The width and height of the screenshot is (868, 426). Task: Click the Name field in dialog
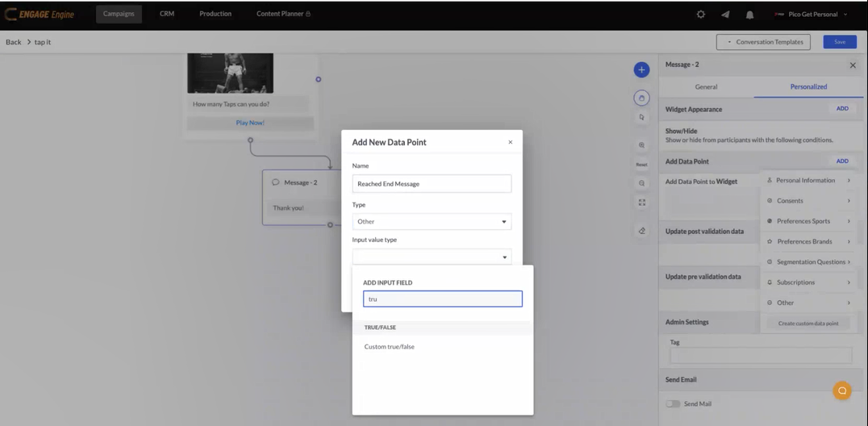(432, 184)
